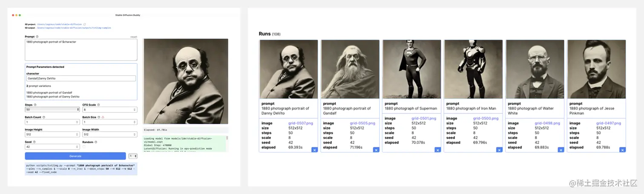
Task: Click the Runs (108) heading
Action: pyautogui.click(x=270, y=34)
